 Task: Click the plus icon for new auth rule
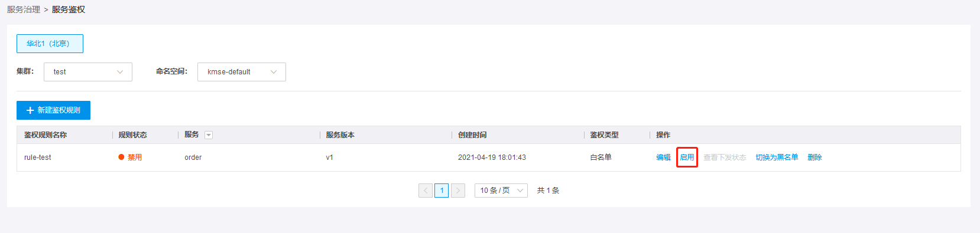30,110
